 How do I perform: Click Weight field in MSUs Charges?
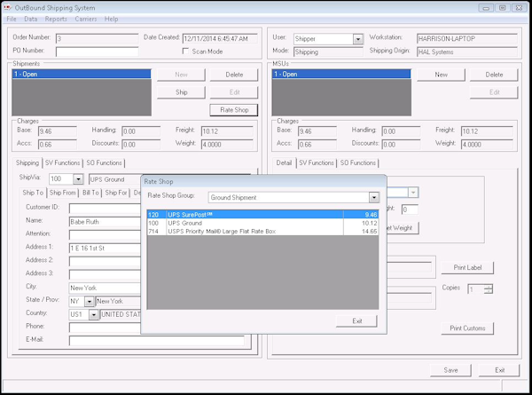click(x=487, y=145)
